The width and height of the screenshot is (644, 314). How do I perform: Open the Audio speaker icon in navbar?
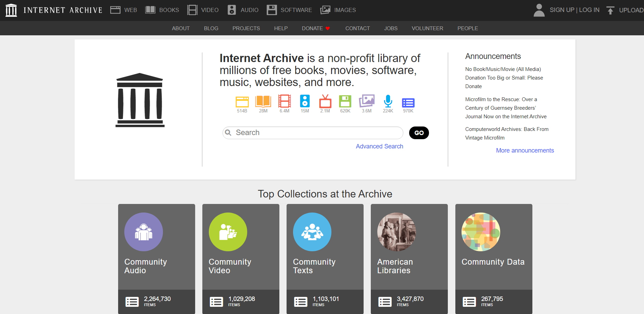coord(232,10)
